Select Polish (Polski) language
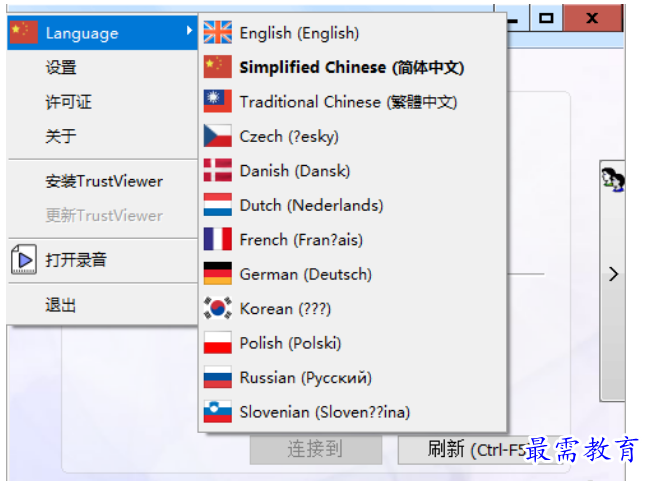 click(x=290, y=343)
